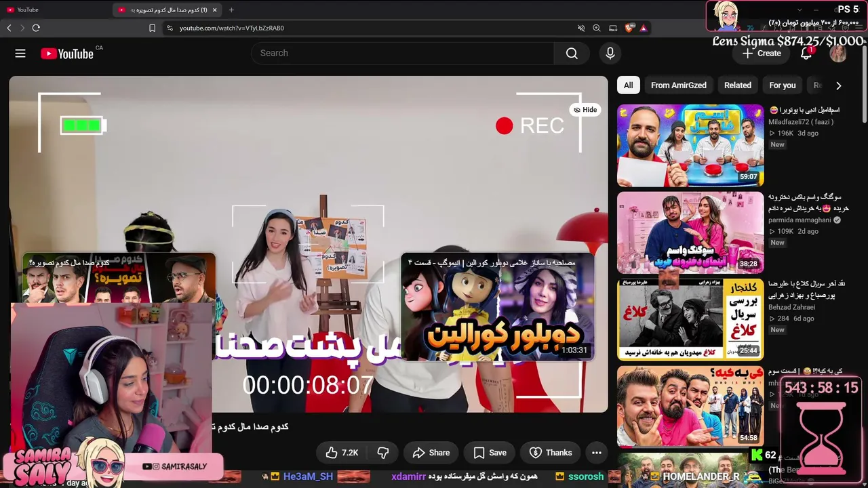Bookmark this page in address bar

pyautogui.click(x=152, y=28)
